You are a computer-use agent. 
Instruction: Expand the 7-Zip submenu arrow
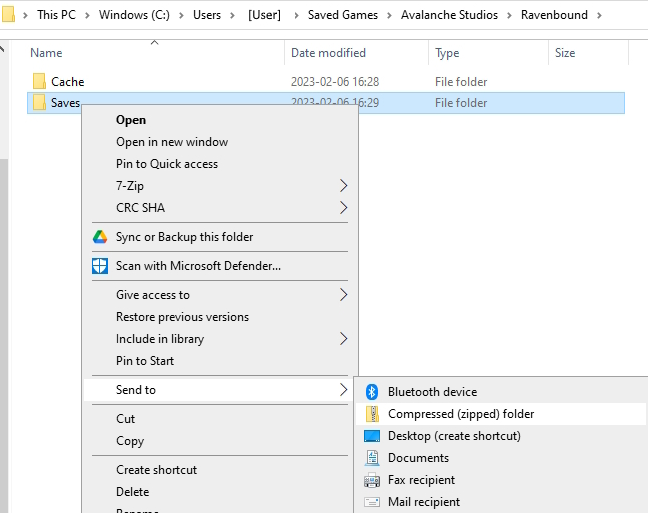[343, 186]
